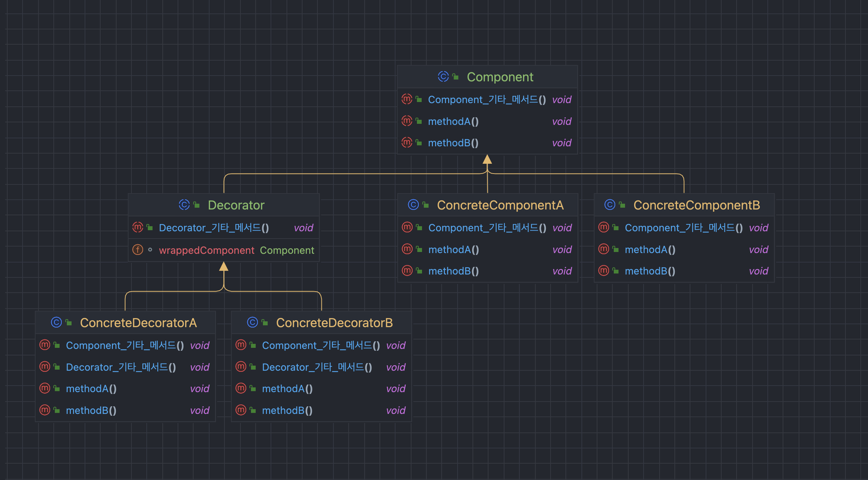
Task: Select the Decorator class header
Action: (236, 205)
